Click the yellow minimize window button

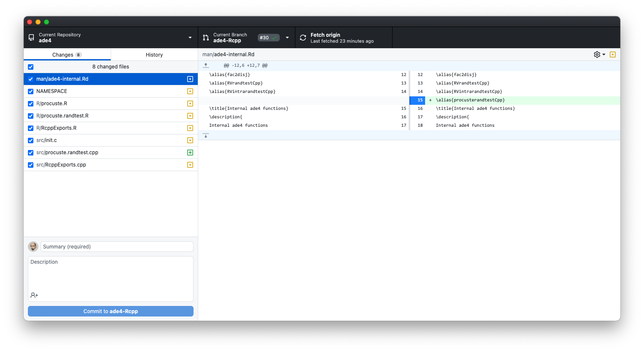pyautogui.click(x=38, y=22)
